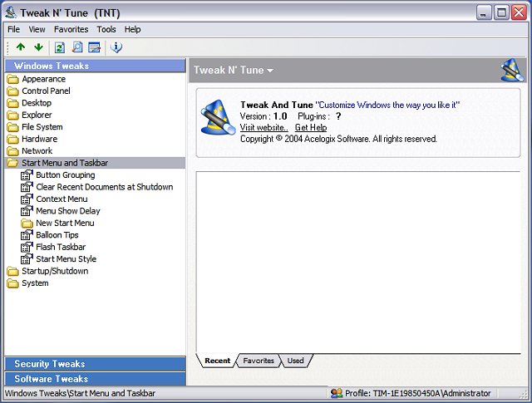The width and height of the screenshot is (532, 403).
Task: Click the Get Help link
Action: pyautogui.click(x=311, y=128)
